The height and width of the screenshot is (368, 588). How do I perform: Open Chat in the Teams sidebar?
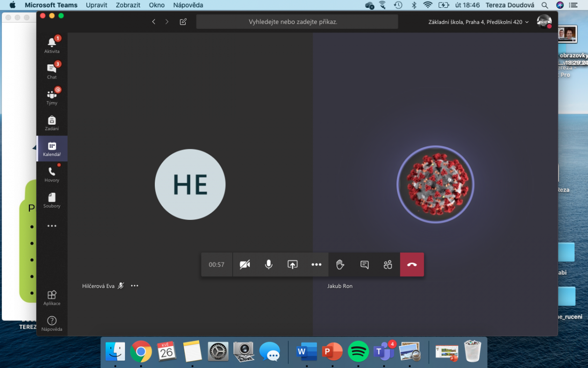52,71
